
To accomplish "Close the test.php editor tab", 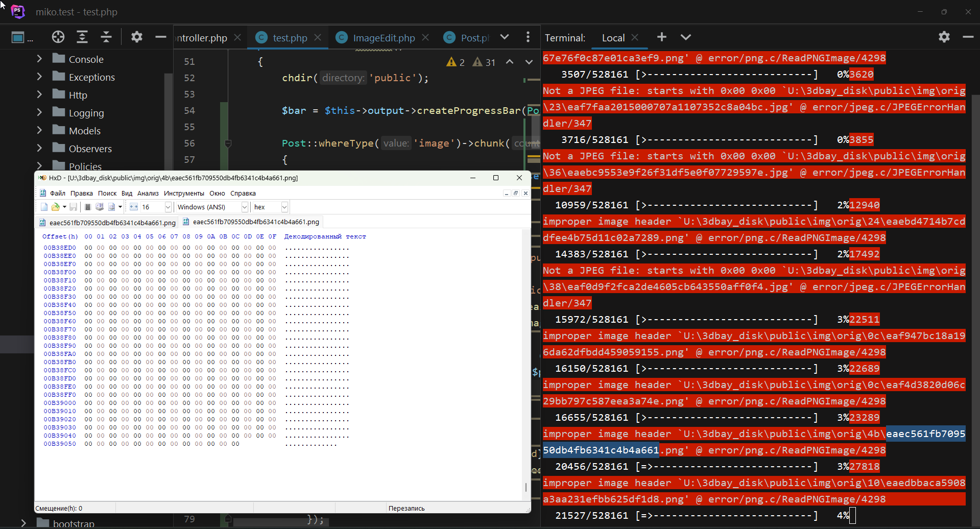I will tap(318, 38).
